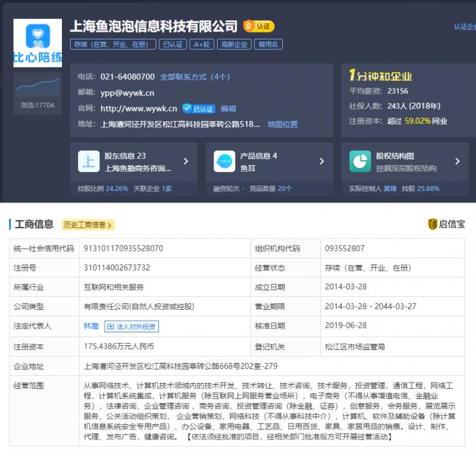The height and width of the screenshot is (456, 476).
Task: Click the email ypp@wywk.cn
Action: click(127, 93)
